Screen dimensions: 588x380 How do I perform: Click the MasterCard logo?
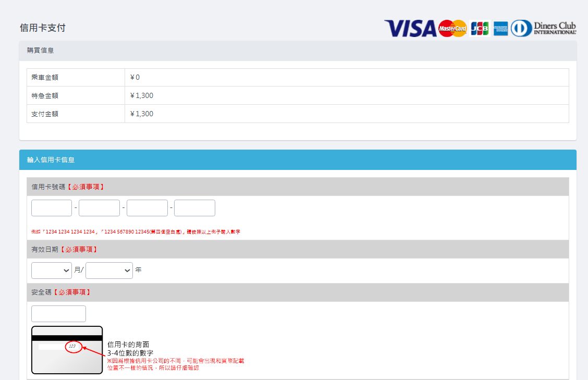(452, 28)
